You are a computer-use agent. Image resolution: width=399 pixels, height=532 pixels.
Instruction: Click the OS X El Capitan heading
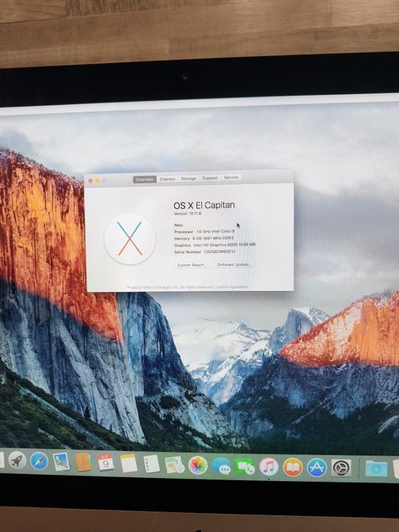(204, 205)
